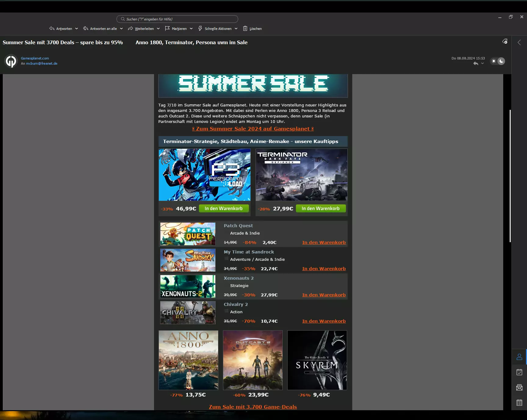Click the Skyrim cover image

pyautogui.click(x=317, y=360)
